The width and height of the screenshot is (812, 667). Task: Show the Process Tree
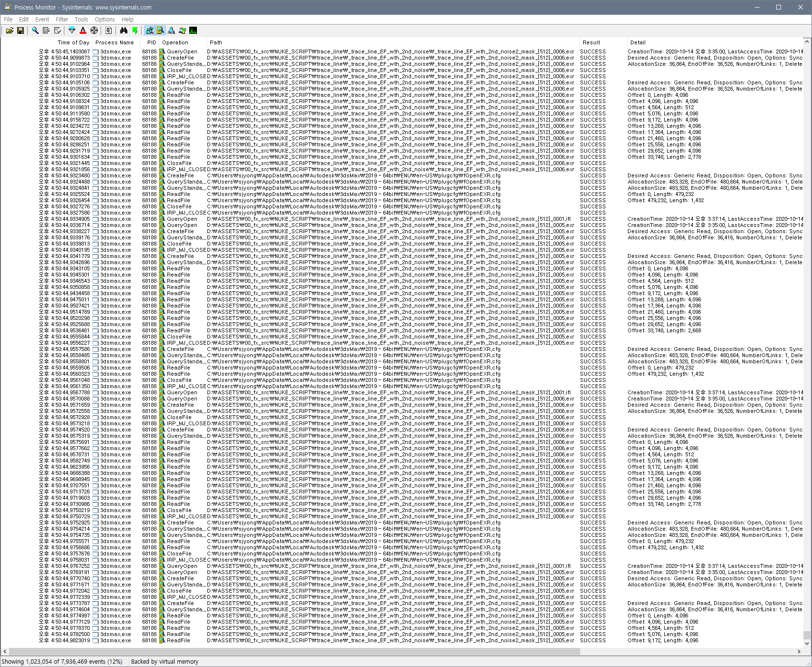pos(109,31)
